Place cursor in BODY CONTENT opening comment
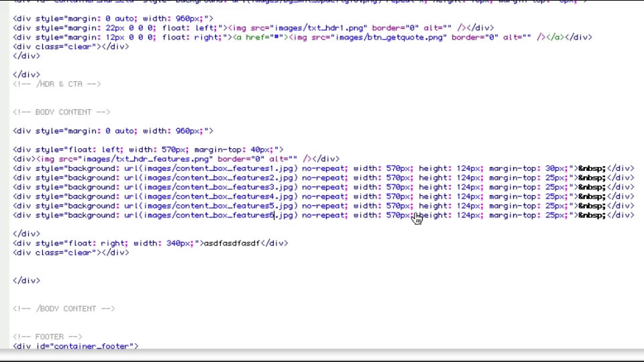Viewport: 644px width, 362px height. (x=61, y=112)
